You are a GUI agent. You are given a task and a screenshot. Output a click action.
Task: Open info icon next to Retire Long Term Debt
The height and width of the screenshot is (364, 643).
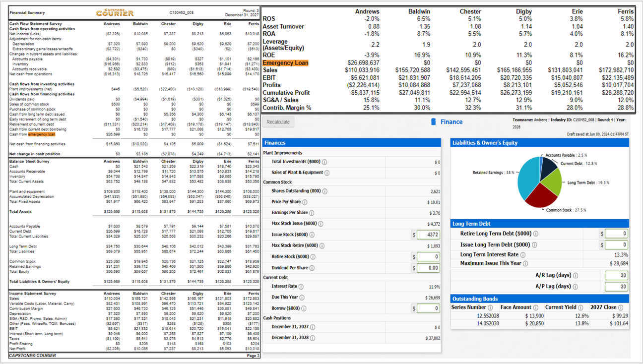click(536, 234)
